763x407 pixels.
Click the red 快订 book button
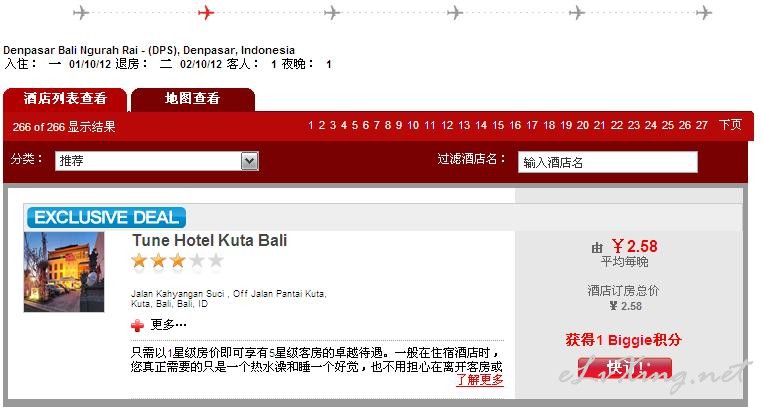tap(625, 368)
